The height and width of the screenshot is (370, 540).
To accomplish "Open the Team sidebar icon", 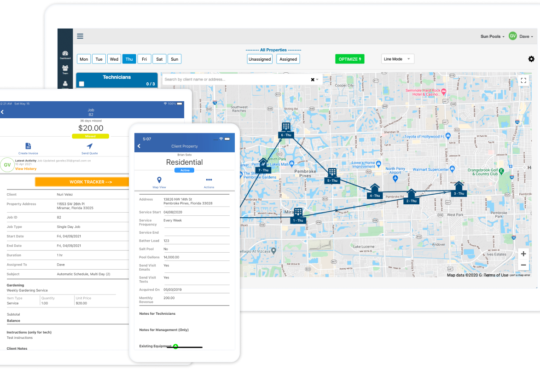I will pyautogui.click(x=65, y=69).
